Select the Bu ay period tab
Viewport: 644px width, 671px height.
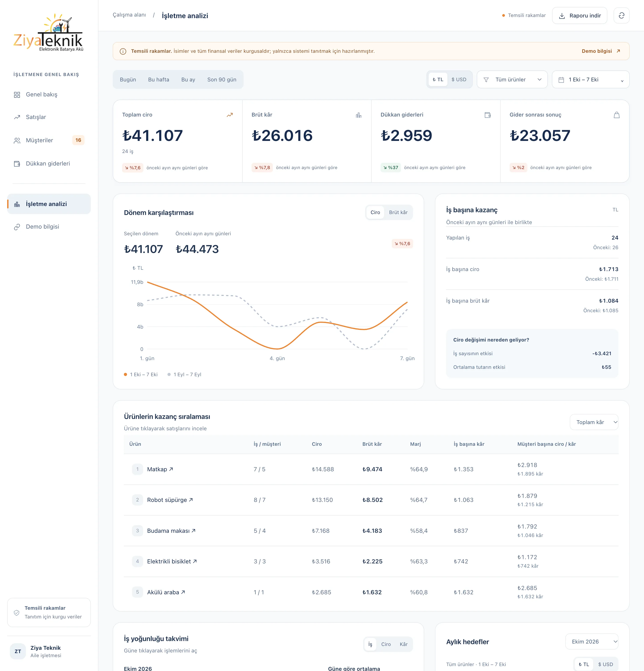point(188,79)
